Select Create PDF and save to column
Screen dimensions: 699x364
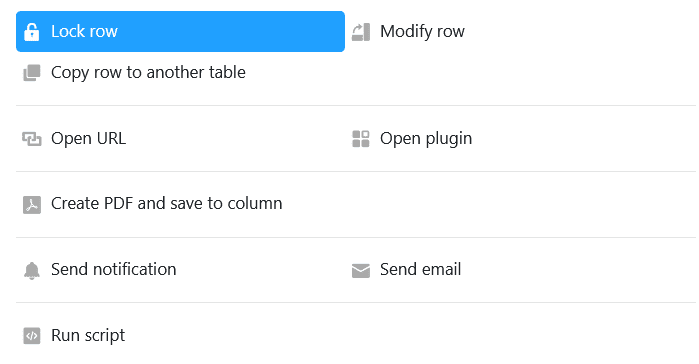coord(166,204)
